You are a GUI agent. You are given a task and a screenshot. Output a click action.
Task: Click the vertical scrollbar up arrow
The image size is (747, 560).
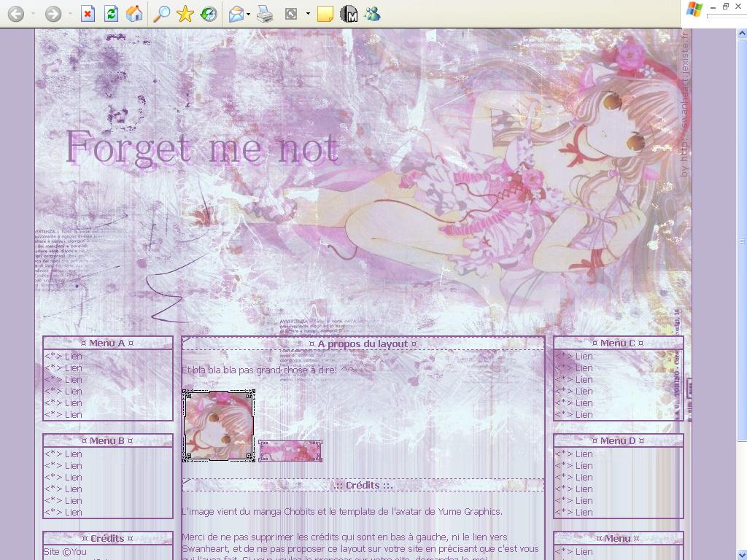(742, 34)
